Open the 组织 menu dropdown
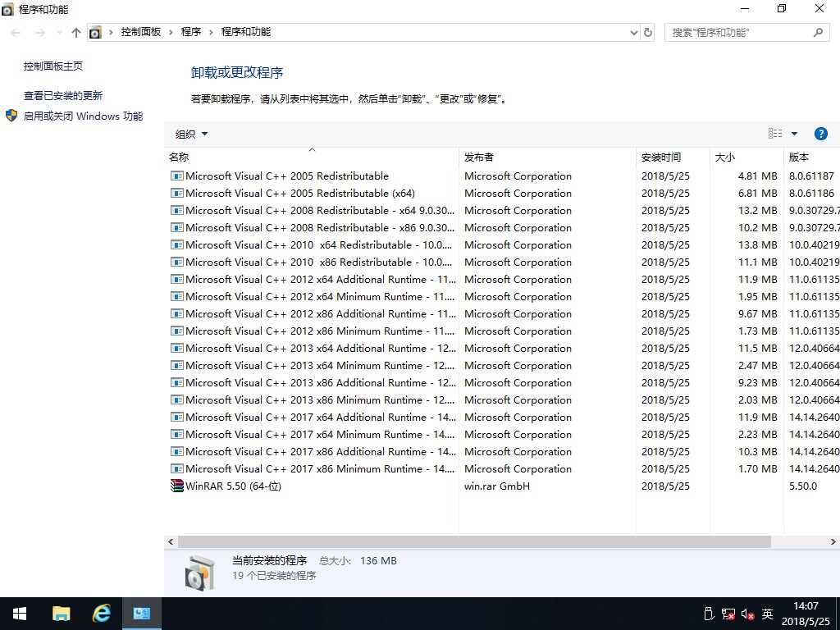The height and width of the screenshot is (630, 840). point(191,134)
